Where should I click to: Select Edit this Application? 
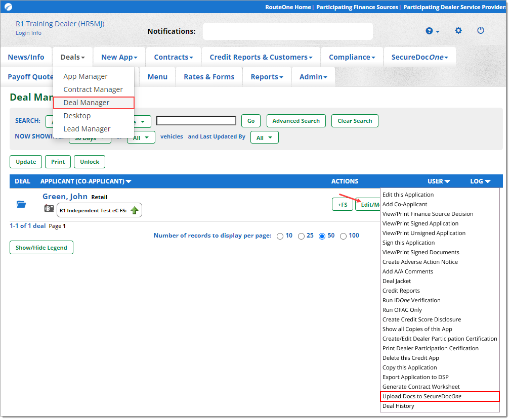pos(409,195)
